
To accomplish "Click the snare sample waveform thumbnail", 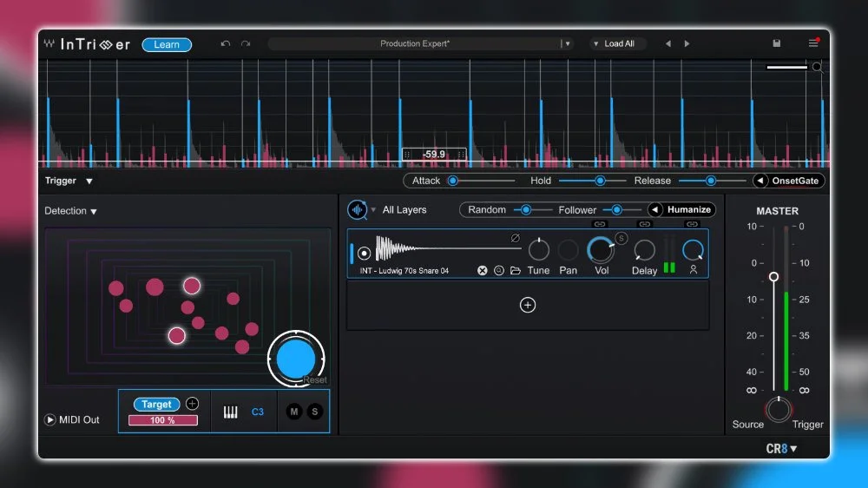I will click(449, 248).
